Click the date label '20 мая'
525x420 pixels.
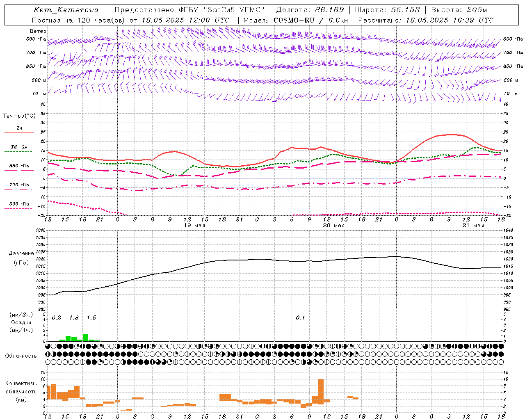point(334,226)
